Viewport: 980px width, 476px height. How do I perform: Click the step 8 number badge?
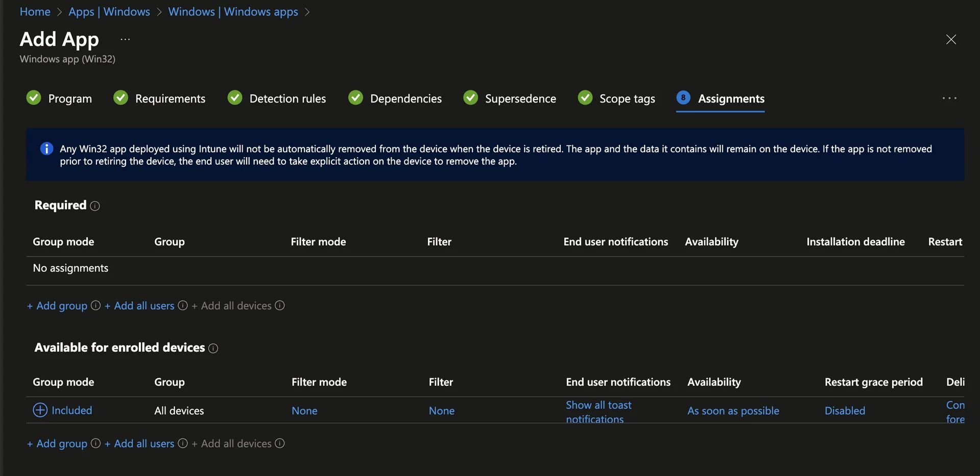click(683, 97)
